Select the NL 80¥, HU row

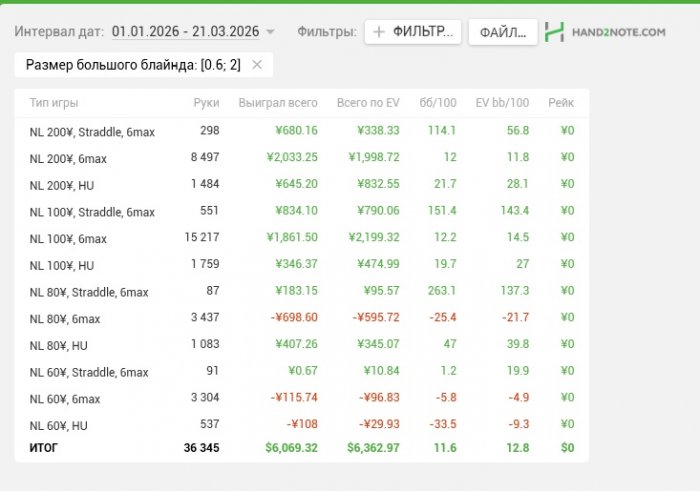[62, 346]
